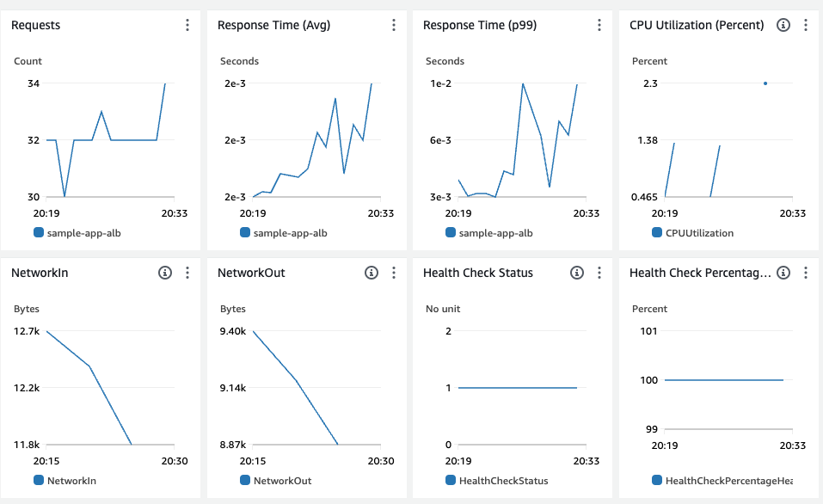The width and height of the screenshot is (823, 504).
Task: Show info for the NetworkIn widget
Action: 165,273
